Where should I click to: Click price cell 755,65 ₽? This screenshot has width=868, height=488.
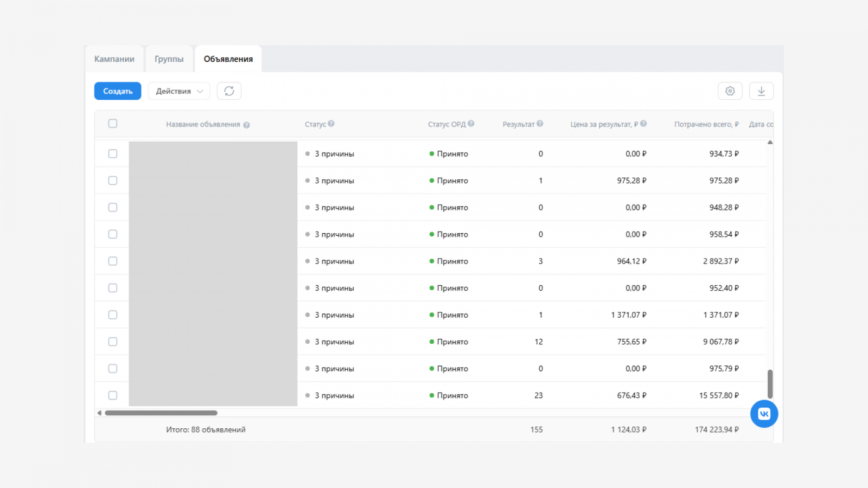click(631, 342)
